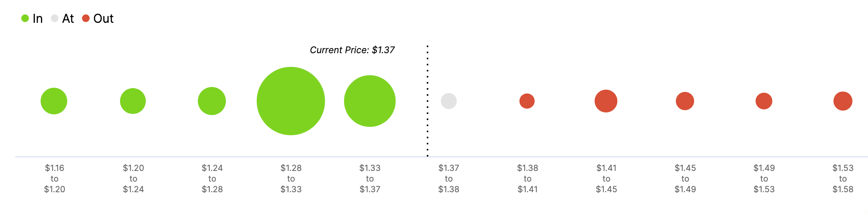This screenshot has height=215, width=868.
Task: Click the '$1.16 to $1.20' axis label
Action: [55, 179]
